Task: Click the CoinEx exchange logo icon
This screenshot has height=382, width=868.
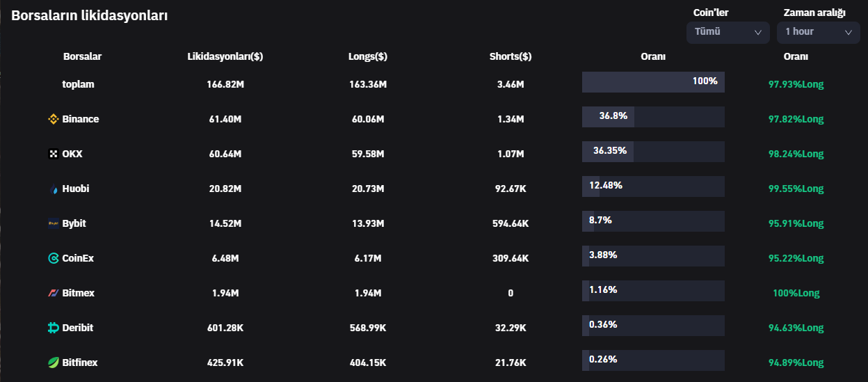Action: point(54,258)
